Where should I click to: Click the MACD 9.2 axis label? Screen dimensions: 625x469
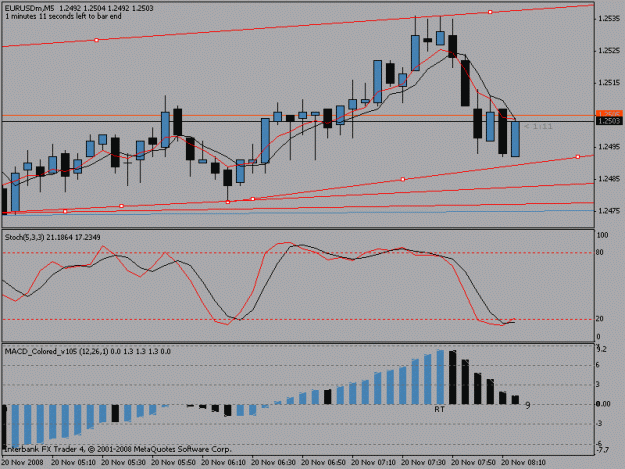[x=601, y=349]
